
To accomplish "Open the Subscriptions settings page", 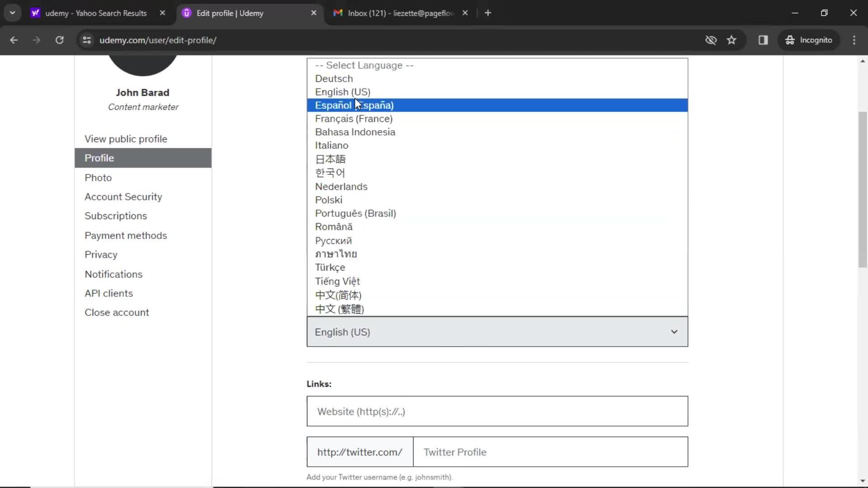I will (116, 216).
